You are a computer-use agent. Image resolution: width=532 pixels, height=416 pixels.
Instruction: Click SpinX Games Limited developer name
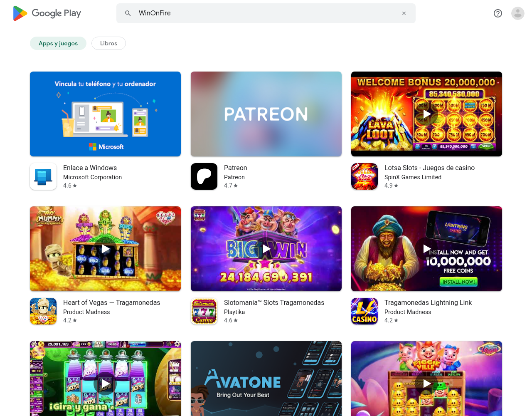413,177
